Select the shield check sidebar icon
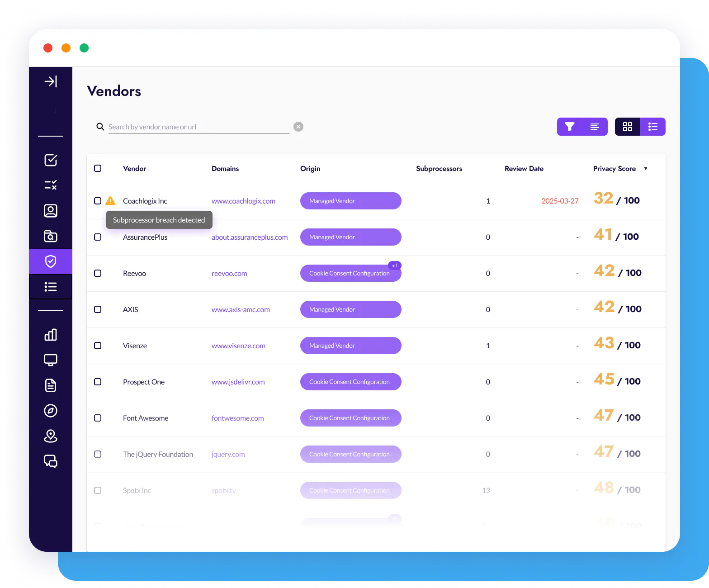Image resolution: width=709 pixels, height=588 pixels. click(51, 261)
